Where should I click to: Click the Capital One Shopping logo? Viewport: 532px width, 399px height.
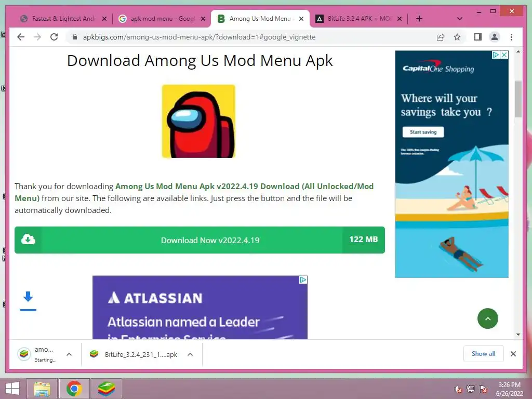pos(438,68)
